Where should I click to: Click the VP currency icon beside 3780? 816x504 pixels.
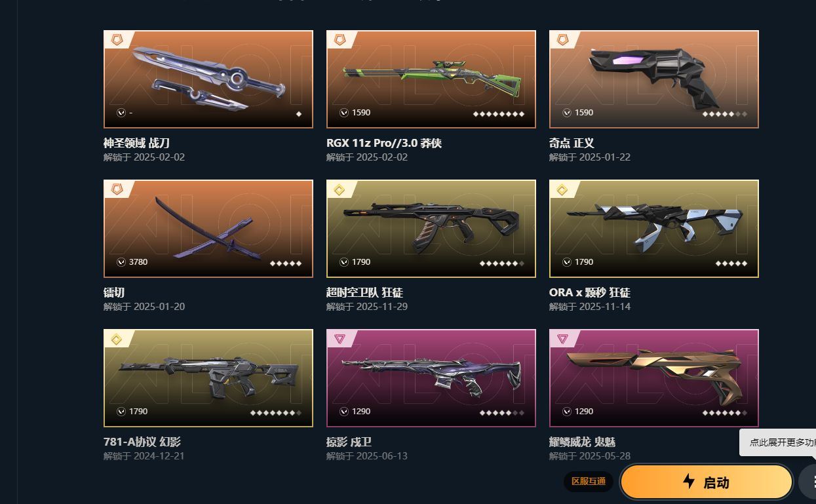click(x=121, y=262)
